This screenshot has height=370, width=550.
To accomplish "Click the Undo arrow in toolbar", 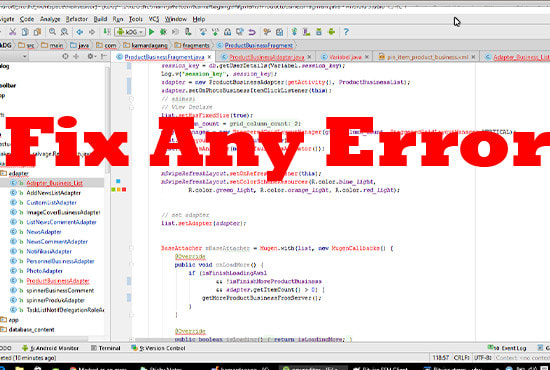I will [252, 32].
